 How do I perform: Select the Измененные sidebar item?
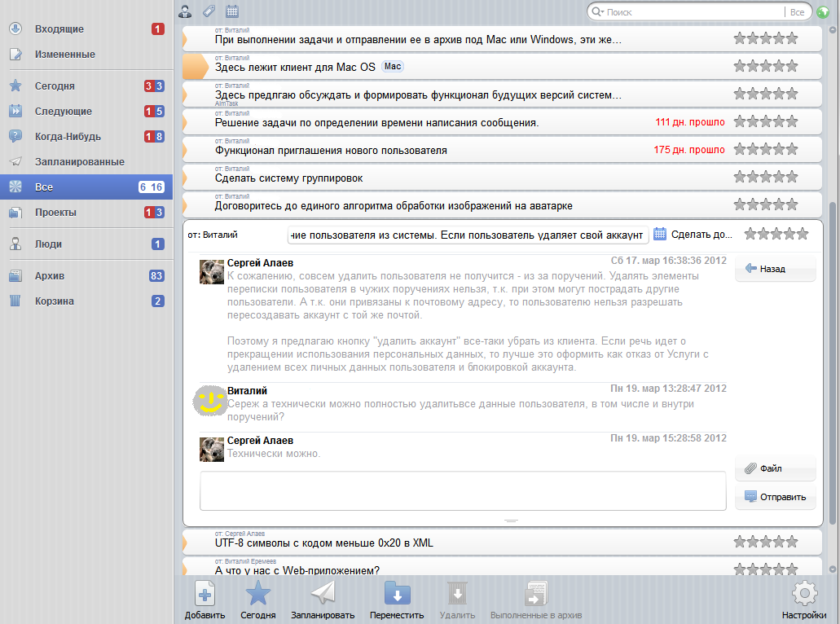[86, 54]
